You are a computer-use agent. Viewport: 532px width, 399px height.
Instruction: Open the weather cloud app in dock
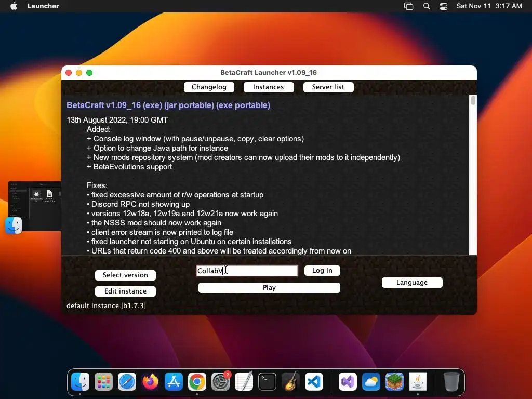pos(371,382)
